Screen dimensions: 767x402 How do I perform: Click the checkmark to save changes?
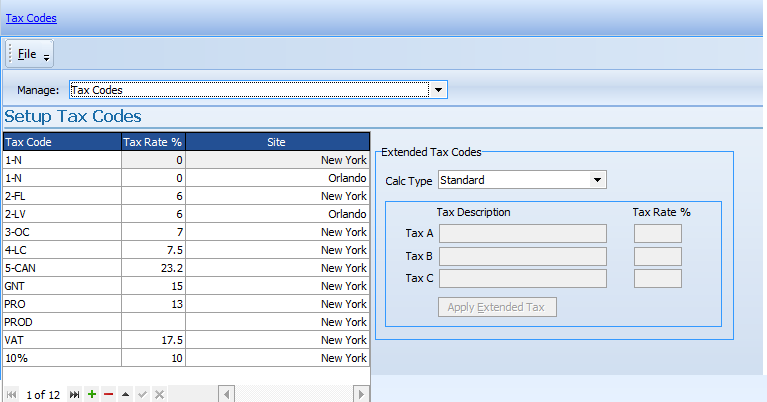click(142, 395)
